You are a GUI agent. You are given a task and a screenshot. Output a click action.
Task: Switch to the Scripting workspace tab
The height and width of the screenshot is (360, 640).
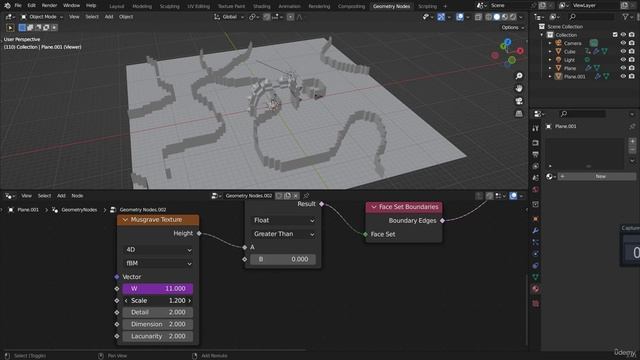[x=427, y=6]
